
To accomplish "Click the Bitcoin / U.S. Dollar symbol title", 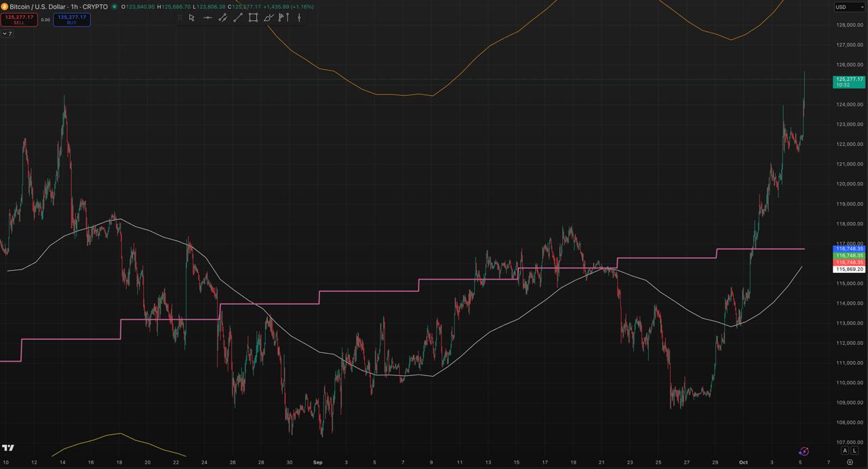I will pos(58,7).
